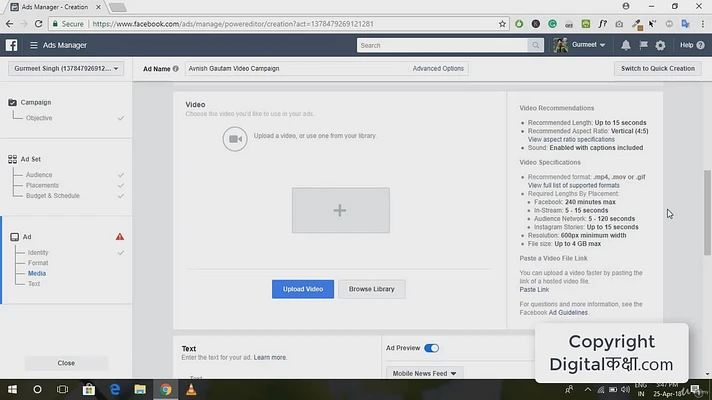Open the settings gear icon
Viewport: 712px width, 400px height.
(660, 45)
